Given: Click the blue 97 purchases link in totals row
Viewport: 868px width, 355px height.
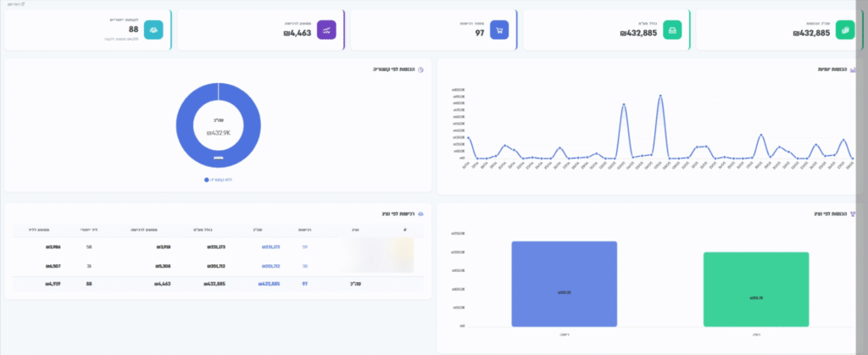Looking at the screenshot, I should 304,284.
